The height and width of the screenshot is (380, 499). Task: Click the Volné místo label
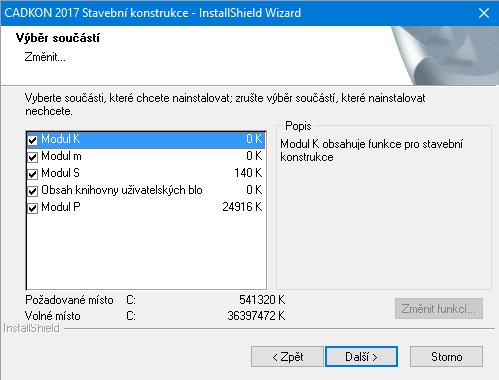(x=53, y=315)
